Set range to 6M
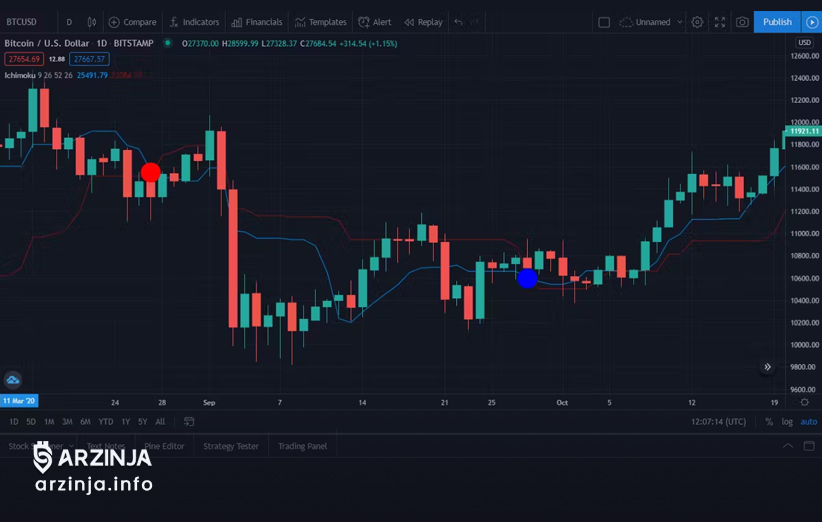 (85, 421)
